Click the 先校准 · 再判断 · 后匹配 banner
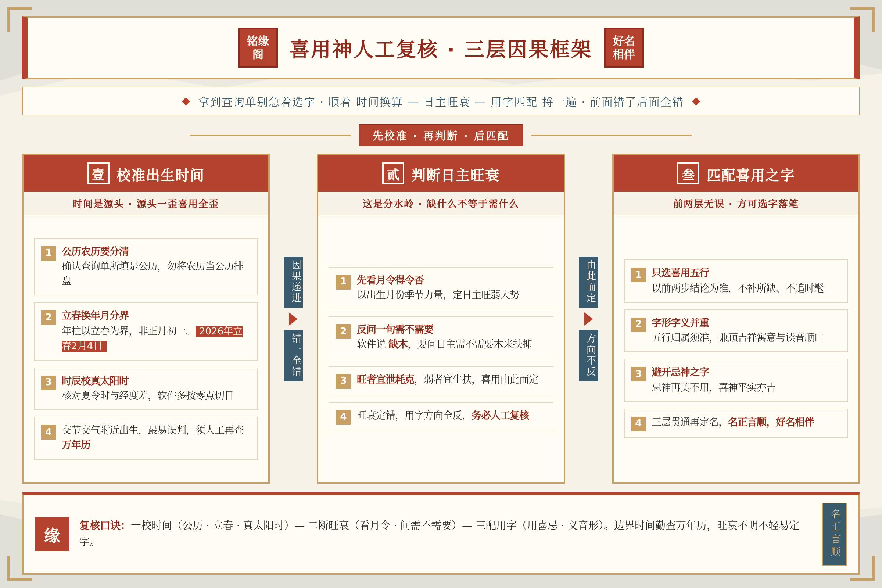 (441, 135)
